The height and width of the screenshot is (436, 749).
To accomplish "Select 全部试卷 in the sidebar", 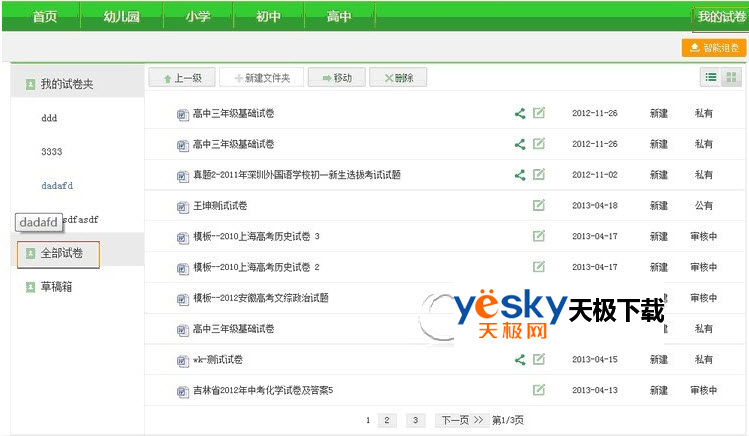I will pyautogui.click(x=62, y=253).
